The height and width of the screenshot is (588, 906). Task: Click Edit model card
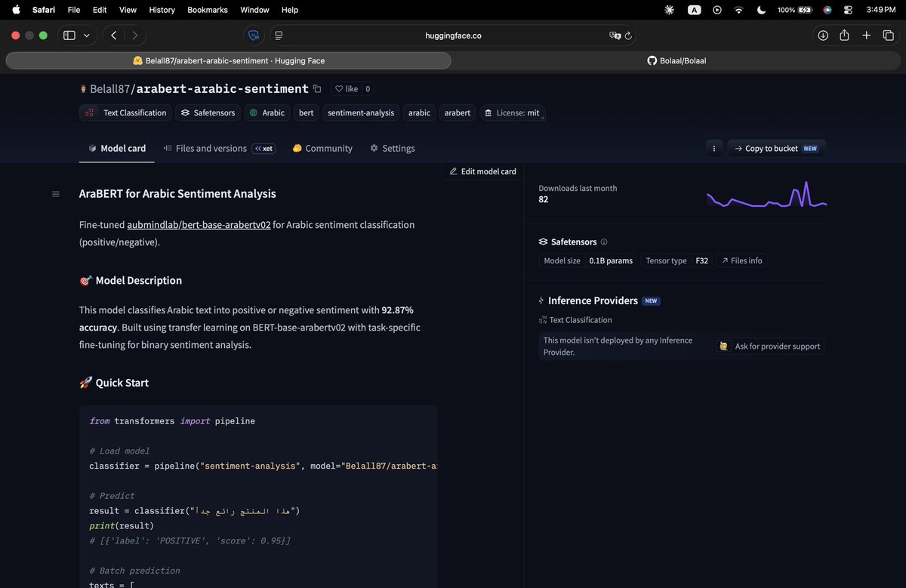point(482,171)
